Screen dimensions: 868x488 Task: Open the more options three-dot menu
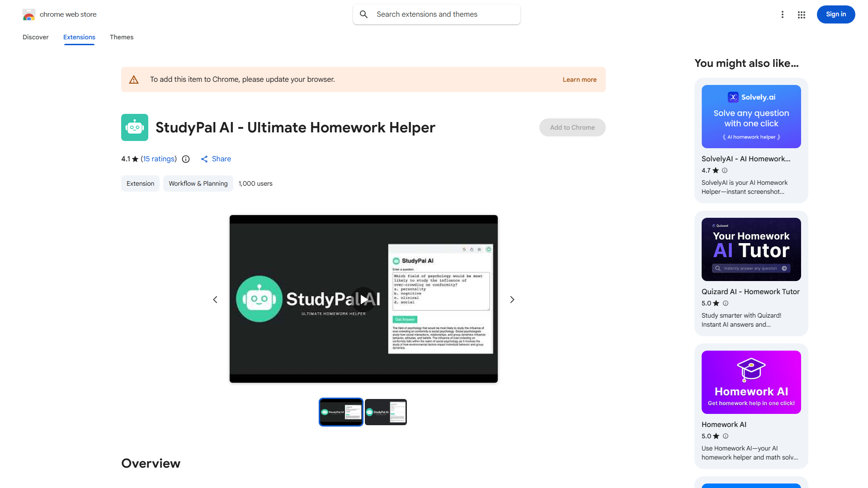point(783,14)
